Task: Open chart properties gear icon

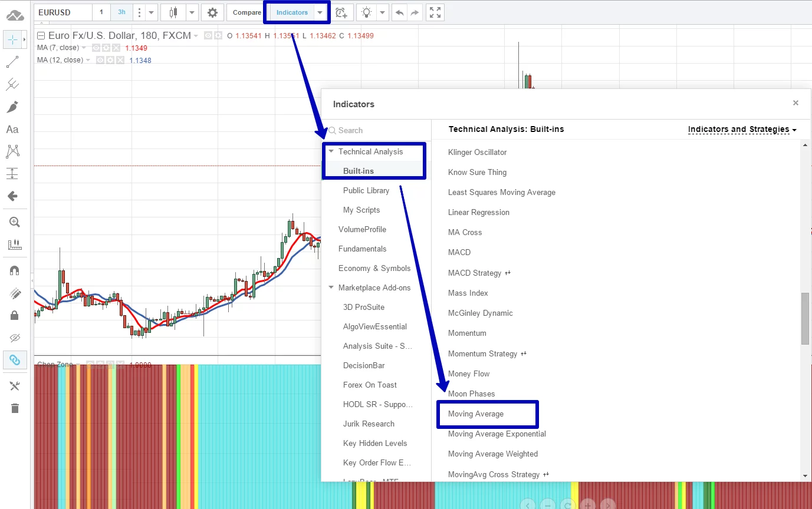Action: coord(212,12)
